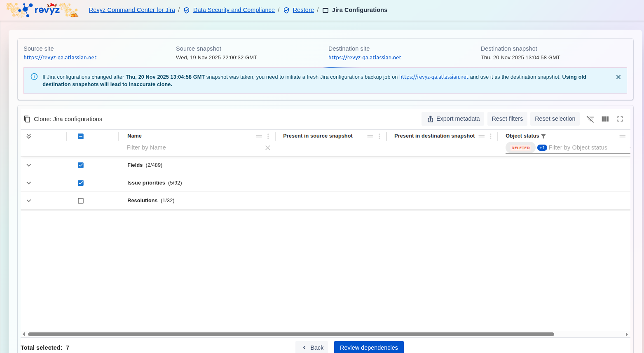This screenshot has width=644, height=353.
Task: Uncheck the Issue priorities checkbox
Action: [x=81, y=183]
